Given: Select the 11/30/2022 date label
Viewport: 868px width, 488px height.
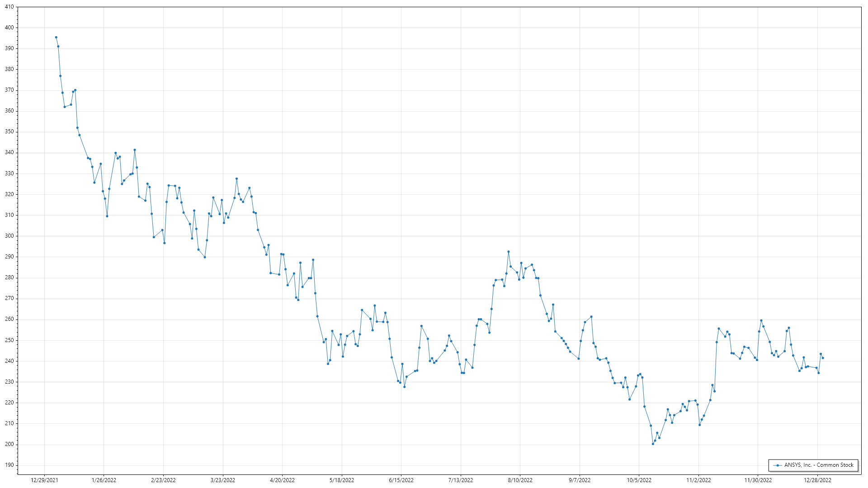Looking at the screenshot, I should tap(758, 480).
